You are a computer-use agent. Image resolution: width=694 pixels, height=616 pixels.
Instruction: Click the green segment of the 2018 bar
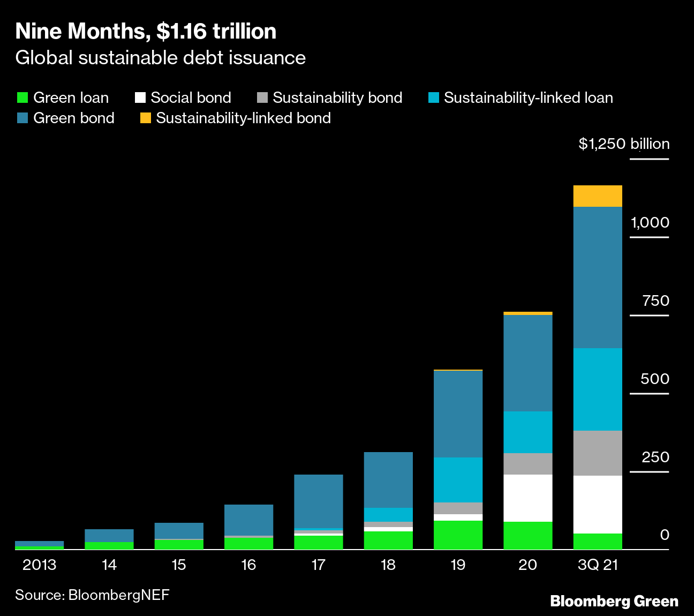[388, 540]
